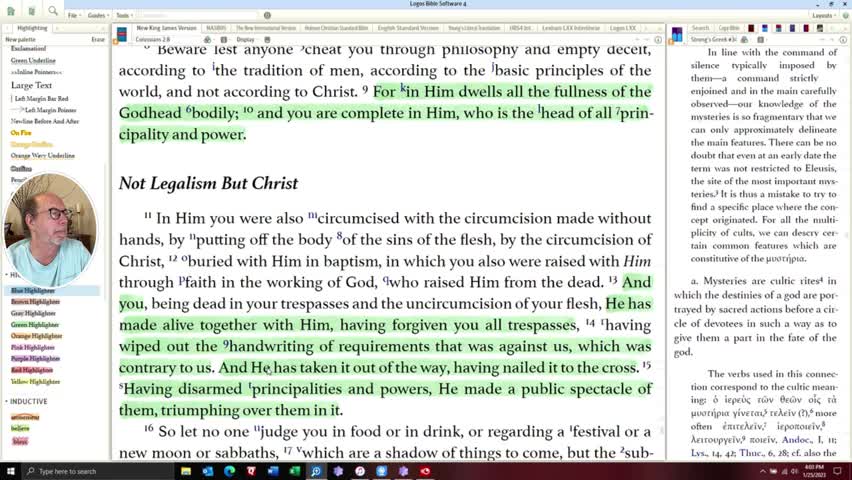The image size is (852, 480).
Task: Click the Type here to search box
Action: (98, 471)
